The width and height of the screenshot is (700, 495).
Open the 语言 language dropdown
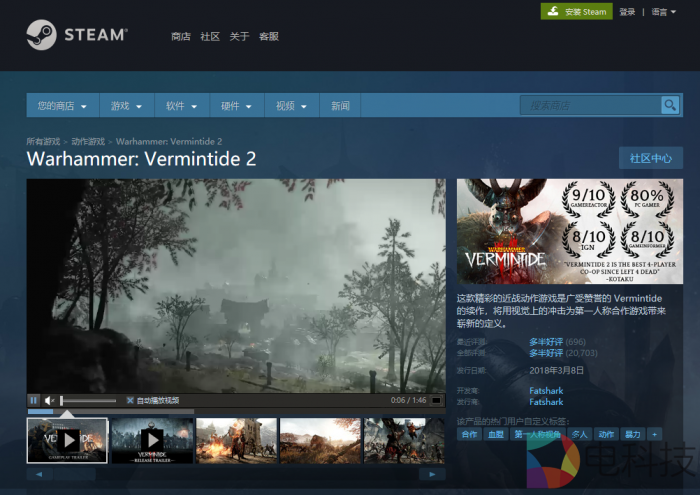pos(661,12)
